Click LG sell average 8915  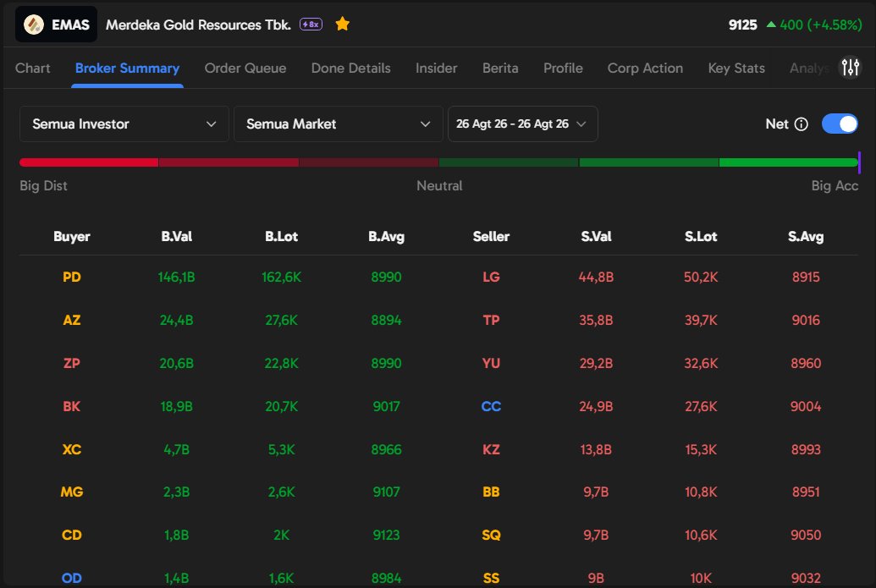(x=806, y=277)
